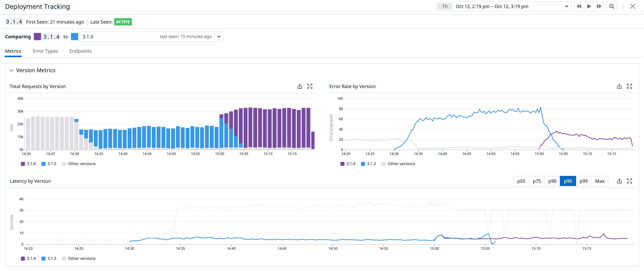Screen dimensions: 644x271
Task: Expand Latency chart to fullscreen
Action: tap(630, 181)
